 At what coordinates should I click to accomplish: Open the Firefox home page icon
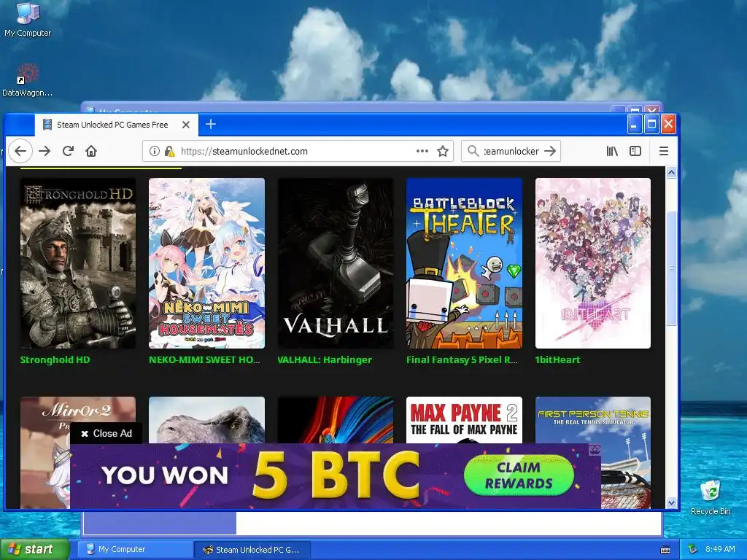click(91, 152)
